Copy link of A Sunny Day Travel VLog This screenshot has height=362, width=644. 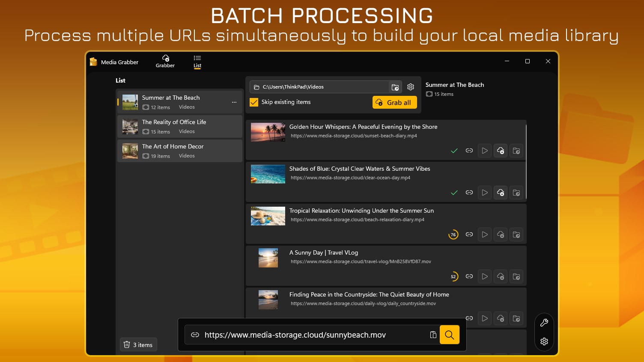click(x=469, y=276)
